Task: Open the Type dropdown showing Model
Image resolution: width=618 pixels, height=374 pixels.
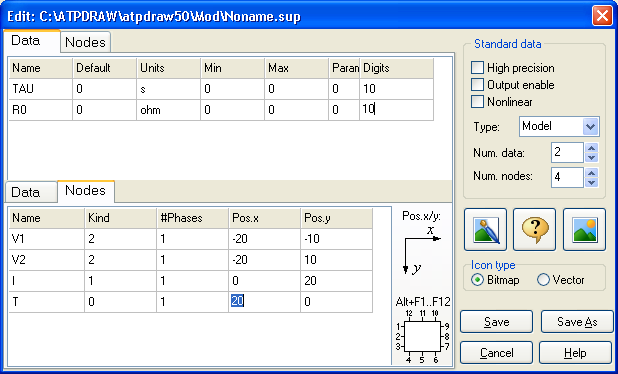Action: (x=559, y=127)
